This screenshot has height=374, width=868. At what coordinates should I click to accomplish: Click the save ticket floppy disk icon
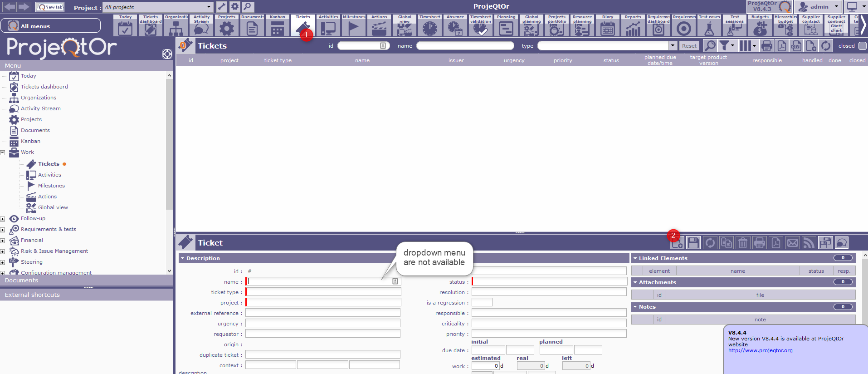click(x=693, y=243)
